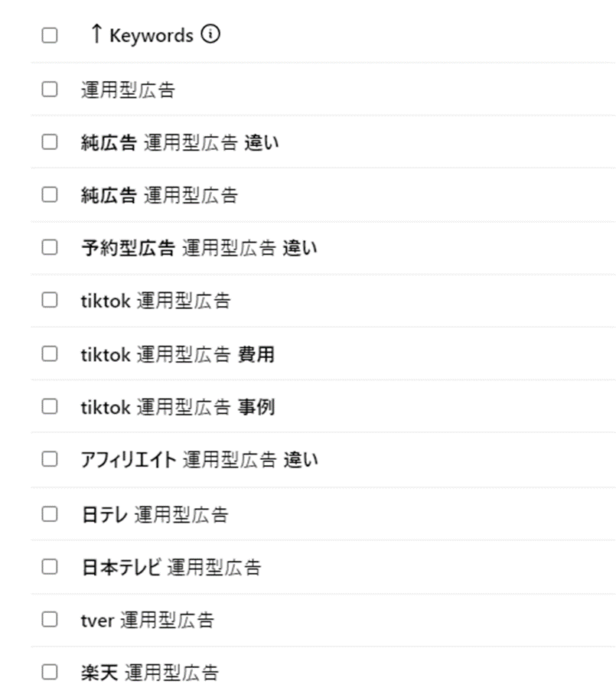Open the tiktok 運用型広告 費用 keyword
The image size is (616, 694).
click(x=178, y=354)
